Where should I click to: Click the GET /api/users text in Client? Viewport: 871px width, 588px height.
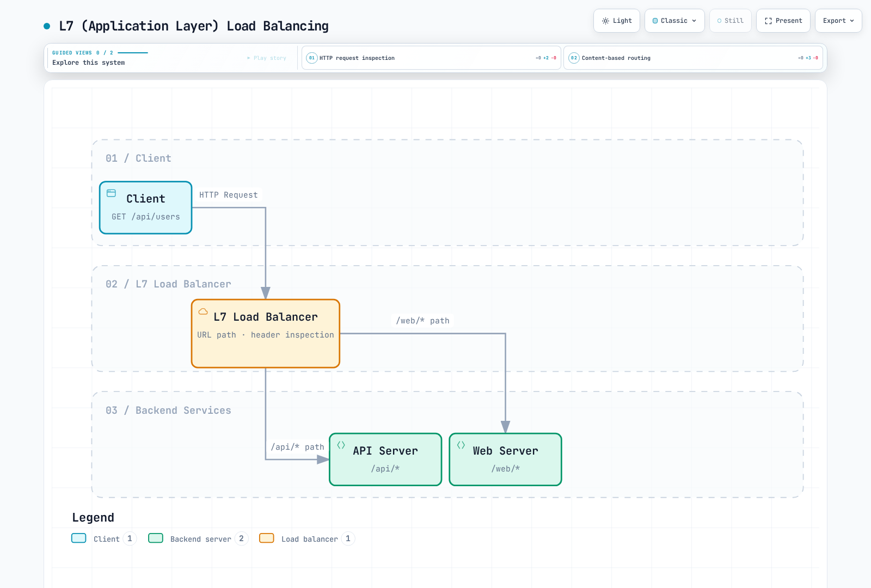tap(146, 217)
